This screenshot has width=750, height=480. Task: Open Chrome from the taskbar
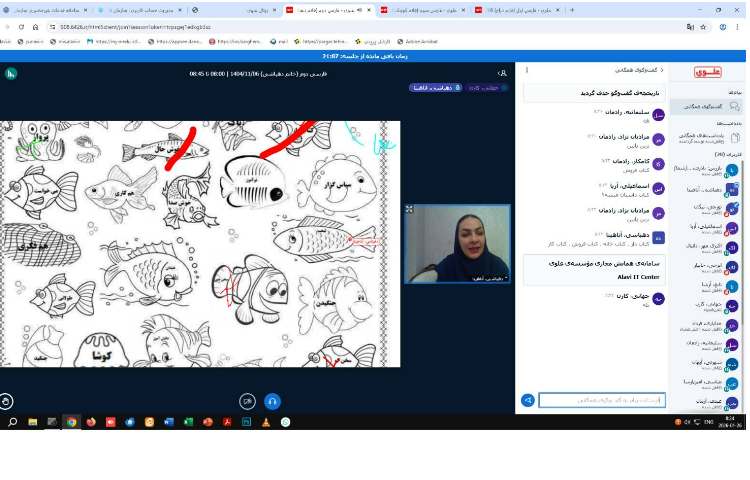(x=72, y=422)
